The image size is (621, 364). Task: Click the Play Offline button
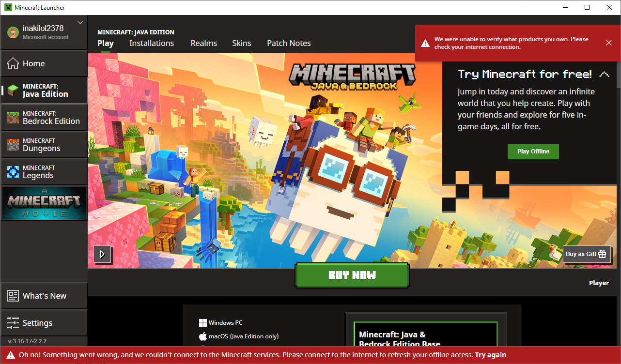pos(533,152)
